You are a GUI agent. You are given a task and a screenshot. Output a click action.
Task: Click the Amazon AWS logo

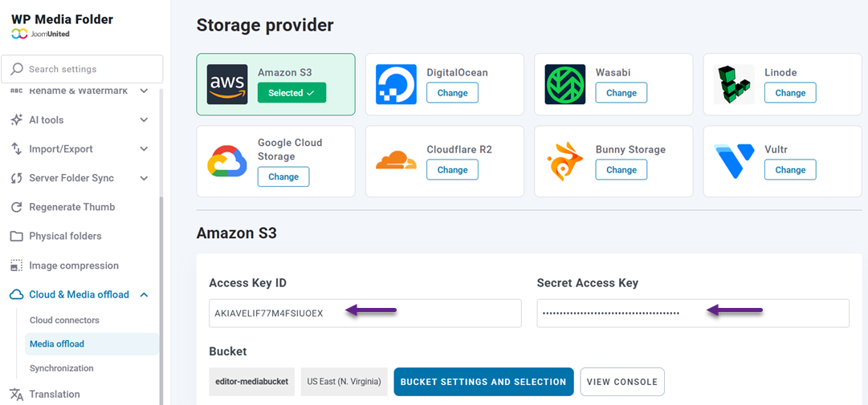[227, 84]
